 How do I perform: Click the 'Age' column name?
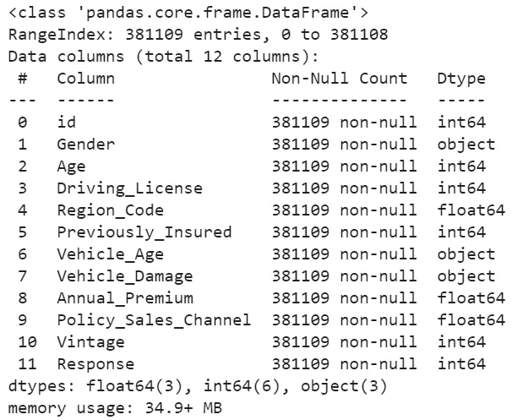coord(71,166)
